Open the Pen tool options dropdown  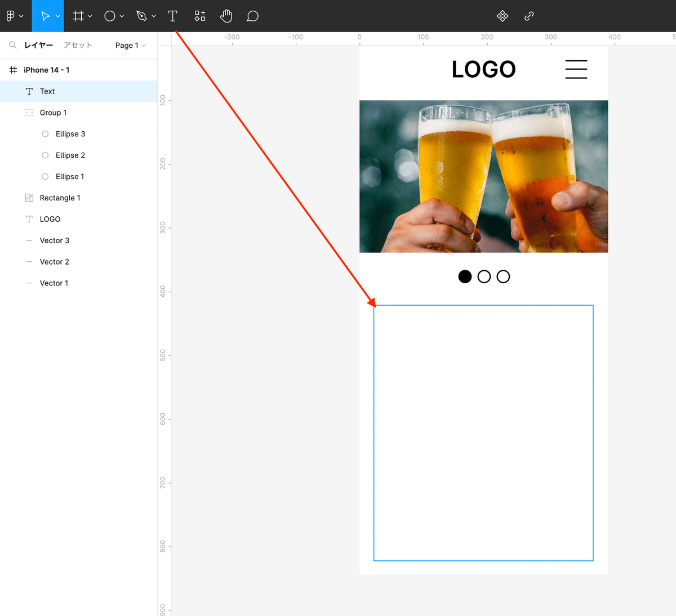(154, 16)
